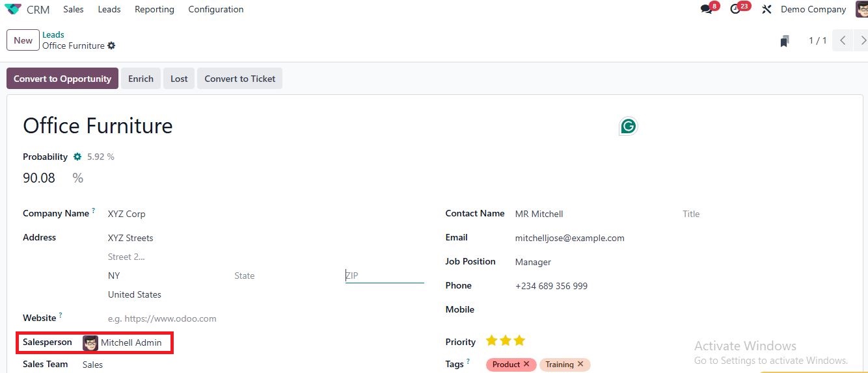Set priority to three stars

519,341
